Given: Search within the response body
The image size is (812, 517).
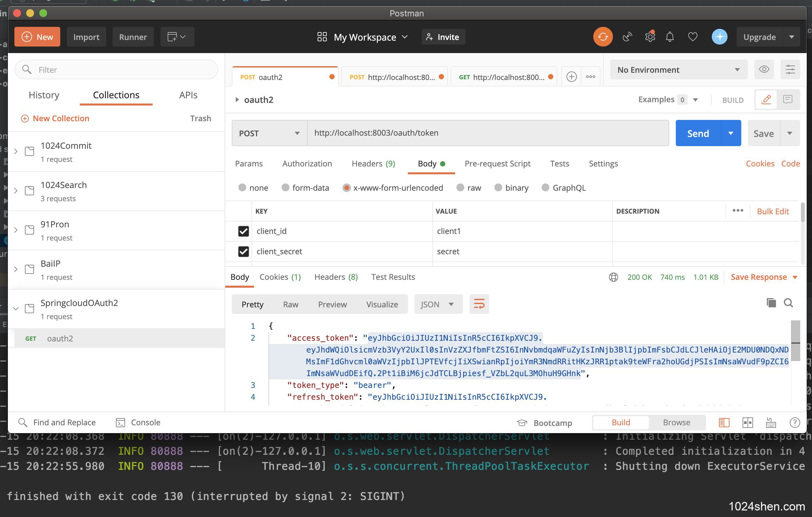Looking at the screenshot, I should [x=788, y=303].
